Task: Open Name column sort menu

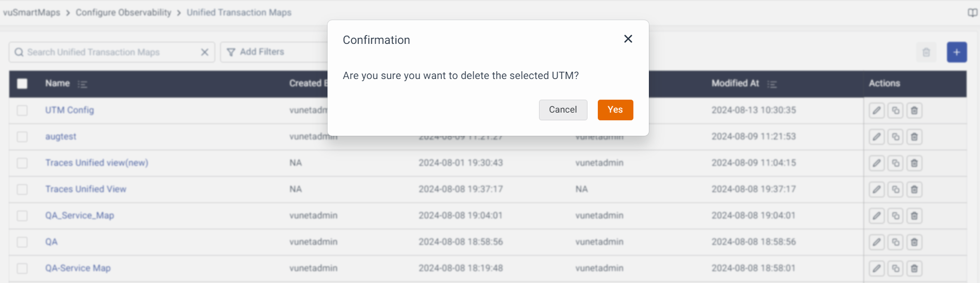Action: coord(83,84)
